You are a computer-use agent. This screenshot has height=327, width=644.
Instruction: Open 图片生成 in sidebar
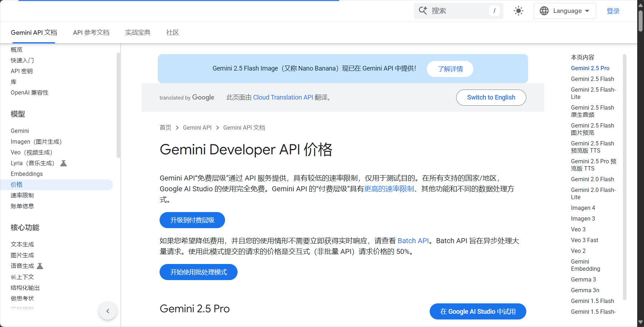(22, 255)
